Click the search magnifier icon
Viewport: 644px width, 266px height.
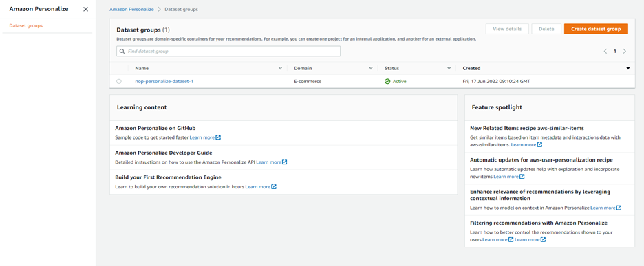(122, 52)
